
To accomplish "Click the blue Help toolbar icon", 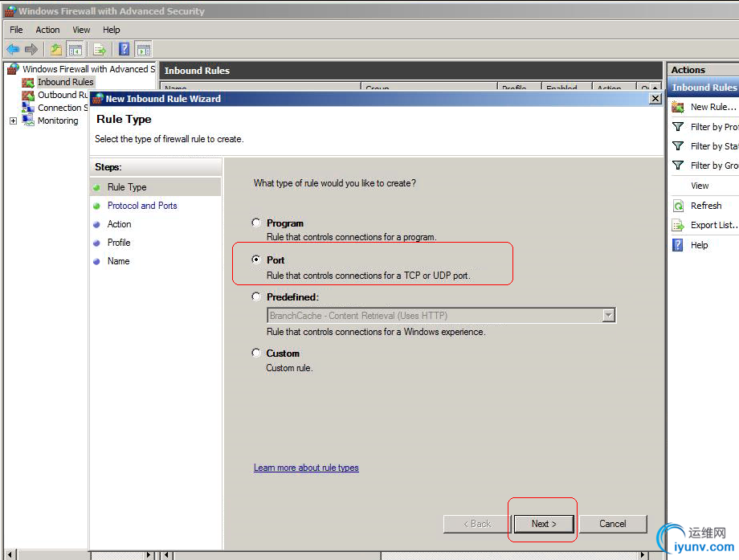I will tap(124, 49).
